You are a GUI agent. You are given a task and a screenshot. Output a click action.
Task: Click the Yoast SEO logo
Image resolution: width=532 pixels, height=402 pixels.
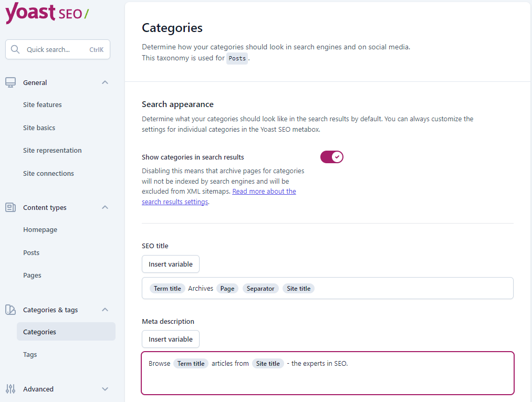click(47, 13)
